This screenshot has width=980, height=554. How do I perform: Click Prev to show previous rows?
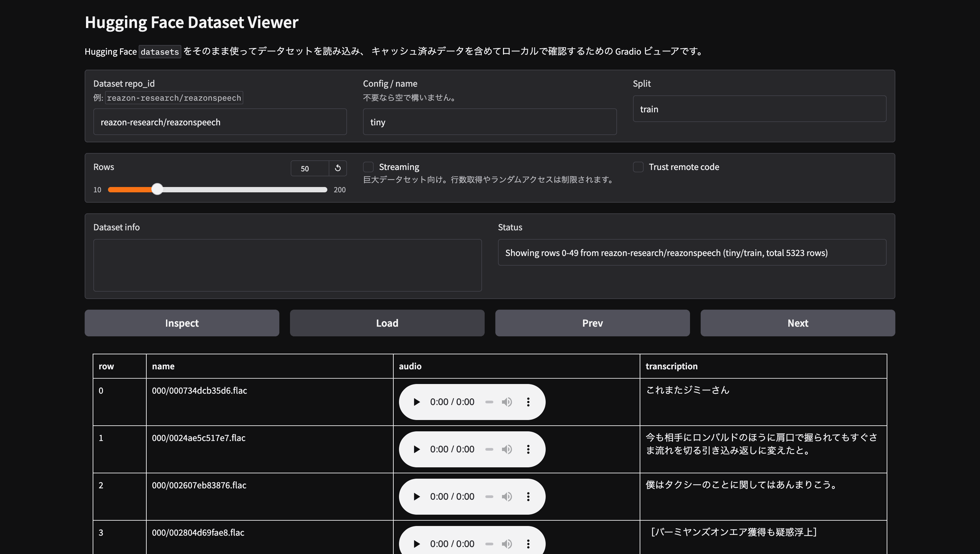[592, 323]
